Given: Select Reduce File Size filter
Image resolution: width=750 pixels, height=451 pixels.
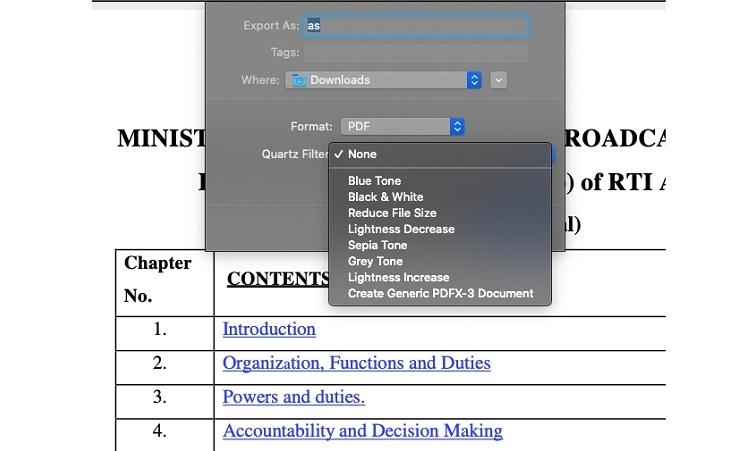Looking at the screenshot, I should [440, 213].
